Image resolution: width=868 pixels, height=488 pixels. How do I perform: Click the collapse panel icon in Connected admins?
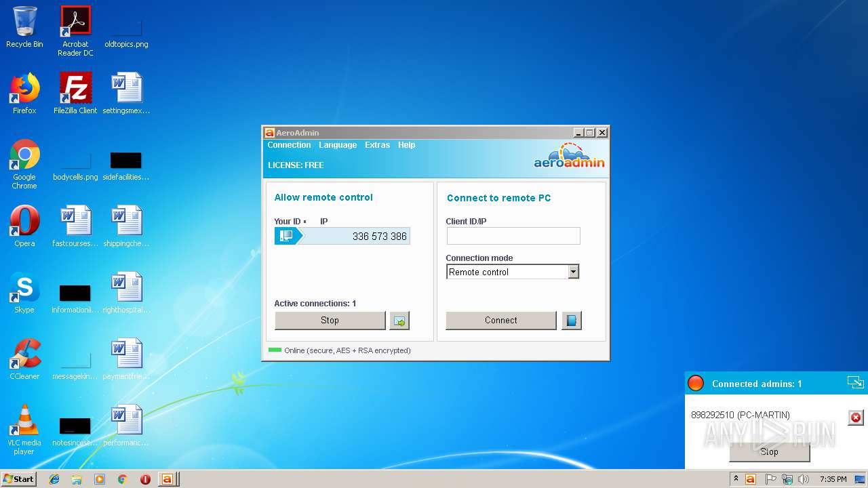tap(855, 382)
